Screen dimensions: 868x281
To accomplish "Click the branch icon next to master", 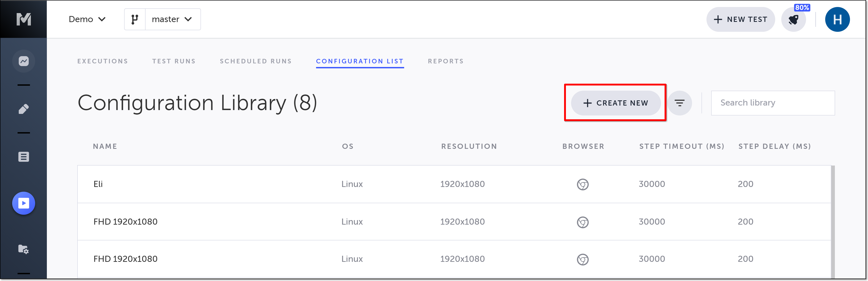I will pos(135,20).
